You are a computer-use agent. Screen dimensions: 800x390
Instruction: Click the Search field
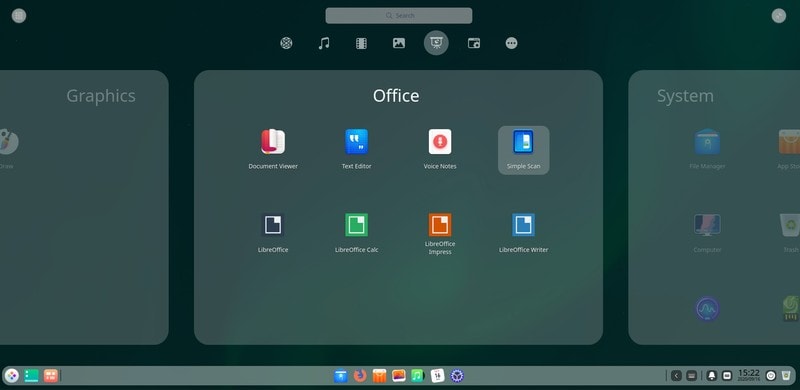pos(398,15)
